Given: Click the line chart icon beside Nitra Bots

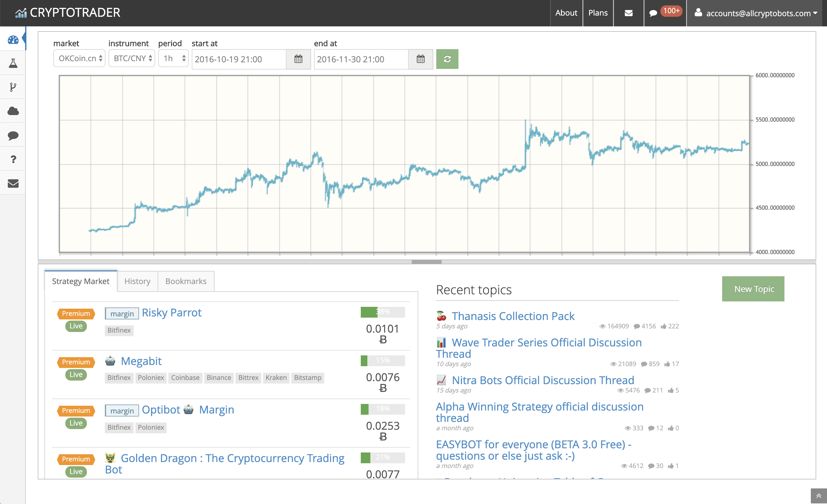Looking at the screenshot, I should click(x=441, y=380).
